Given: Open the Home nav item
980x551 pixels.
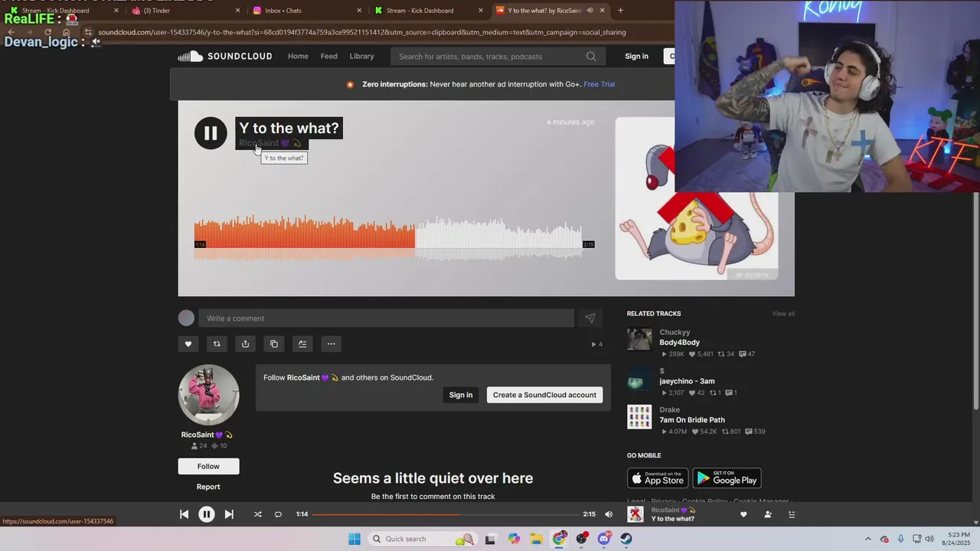Looking at the screenshot, I should tap(298, 57).
